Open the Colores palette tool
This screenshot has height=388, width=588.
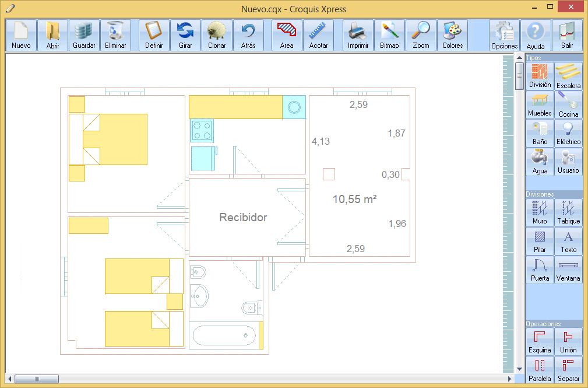(452, 35)
